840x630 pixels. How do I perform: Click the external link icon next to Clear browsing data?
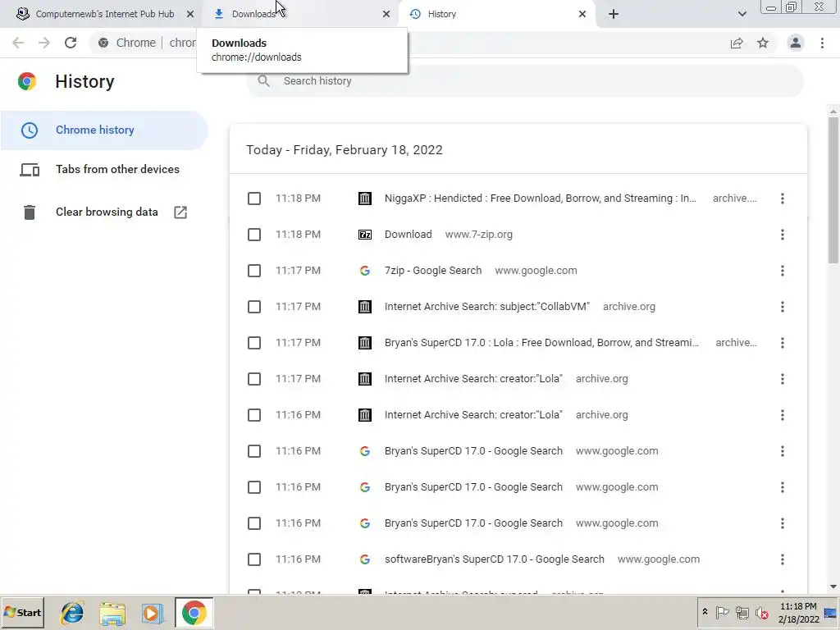pyautogui.click(x=180, y=212)
